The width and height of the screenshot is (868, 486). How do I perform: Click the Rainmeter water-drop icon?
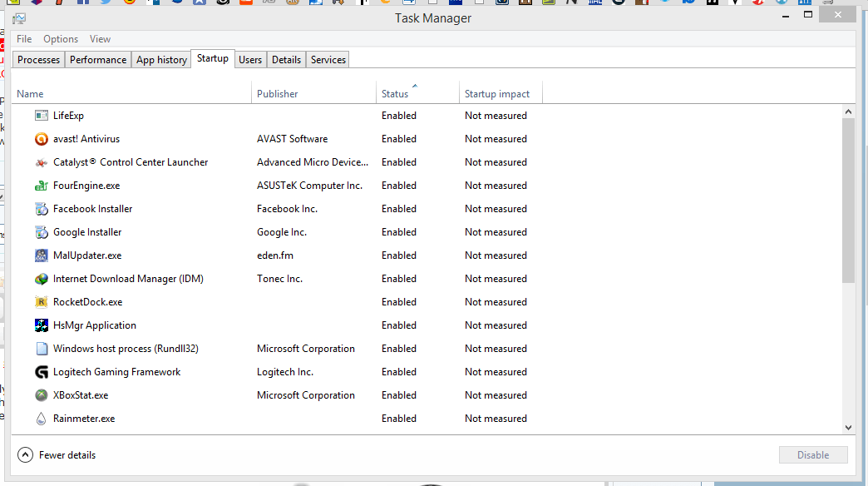[42, 418]
